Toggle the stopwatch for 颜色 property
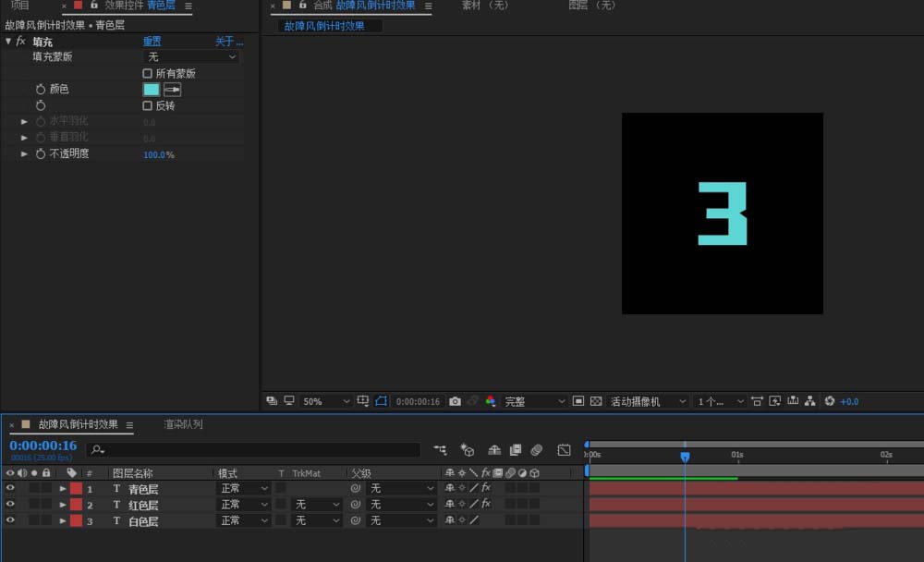Viewport: 924px width, 562px height. pyautogui.click(x=41, y=90)
